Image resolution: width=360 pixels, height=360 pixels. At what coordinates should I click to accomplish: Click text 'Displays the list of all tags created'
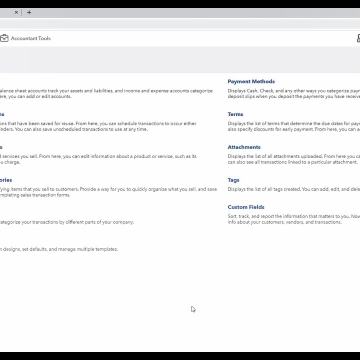pyautogui.click(x=264, y=189)
